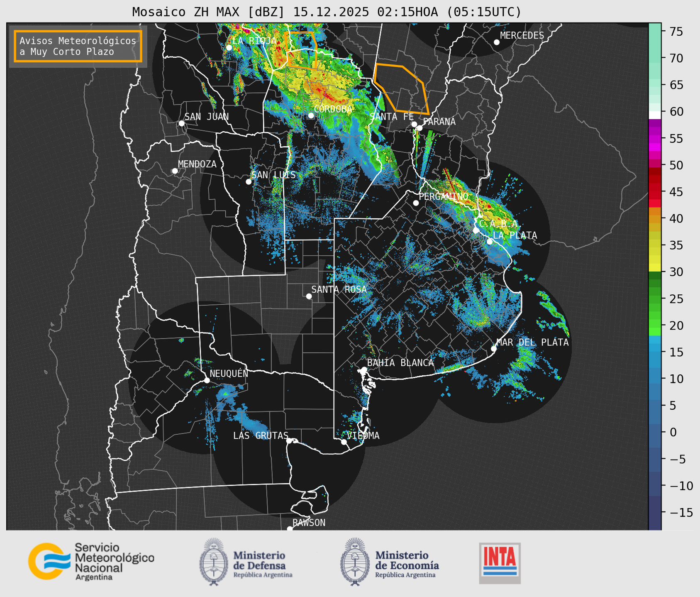The image size is (700, 597).
Task: Click the 25 dBZ green band on scale
Action: 654,299
